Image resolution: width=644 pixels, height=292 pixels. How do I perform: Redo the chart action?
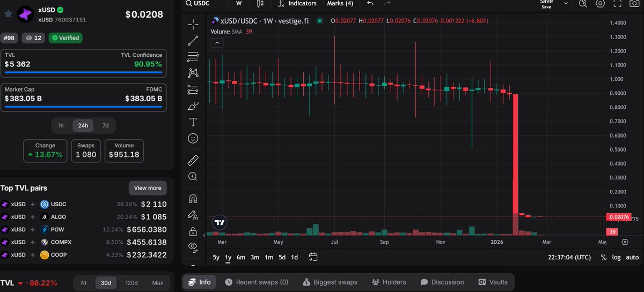(x=387, y=3)
